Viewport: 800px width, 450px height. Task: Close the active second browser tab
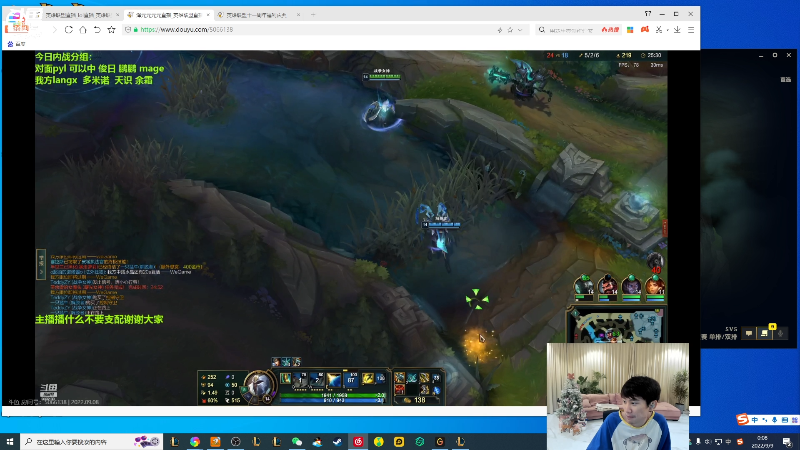[208, 15]
